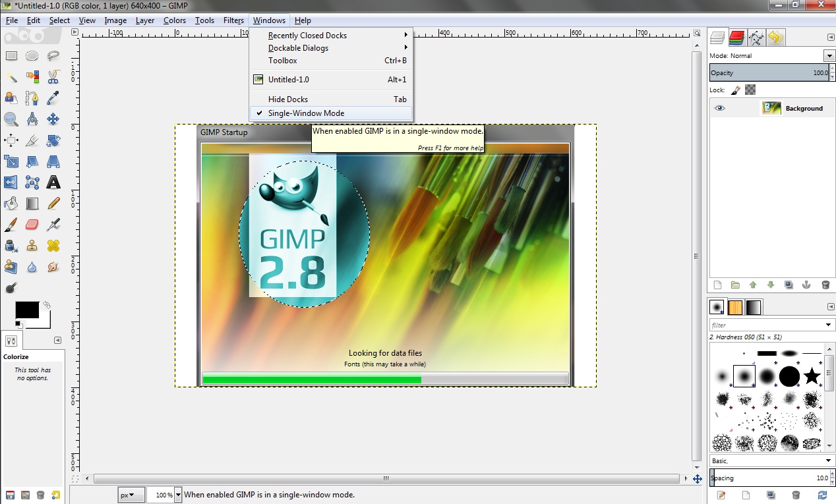Select the Paintbrush tool
836x504 pixels.
[11, 225]
